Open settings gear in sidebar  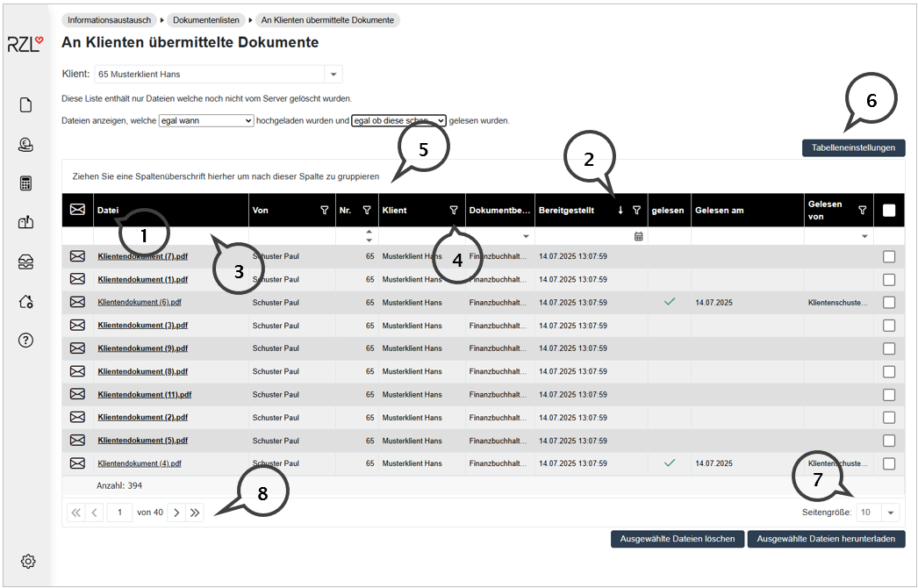(27, 561)
